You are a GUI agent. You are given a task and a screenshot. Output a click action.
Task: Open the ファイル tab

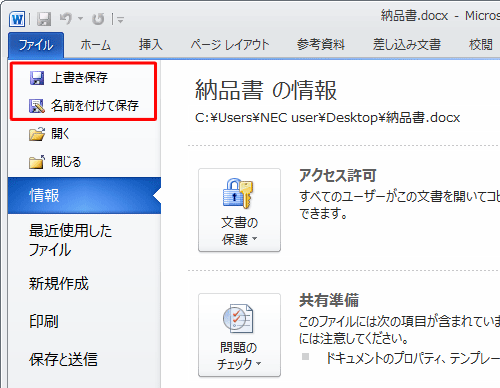[x=36, y=45]
